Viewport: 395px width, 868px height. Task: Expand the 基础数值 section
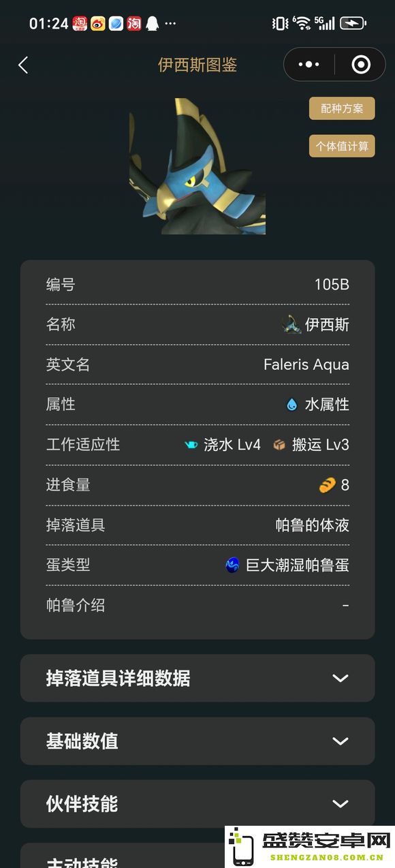point(197,741)
